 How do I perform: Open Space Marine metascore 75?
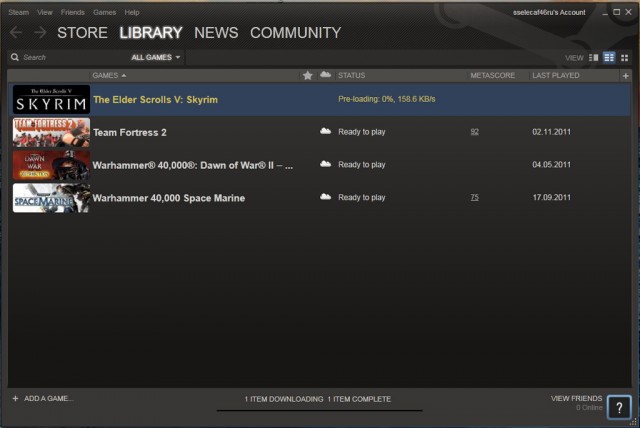474,197
